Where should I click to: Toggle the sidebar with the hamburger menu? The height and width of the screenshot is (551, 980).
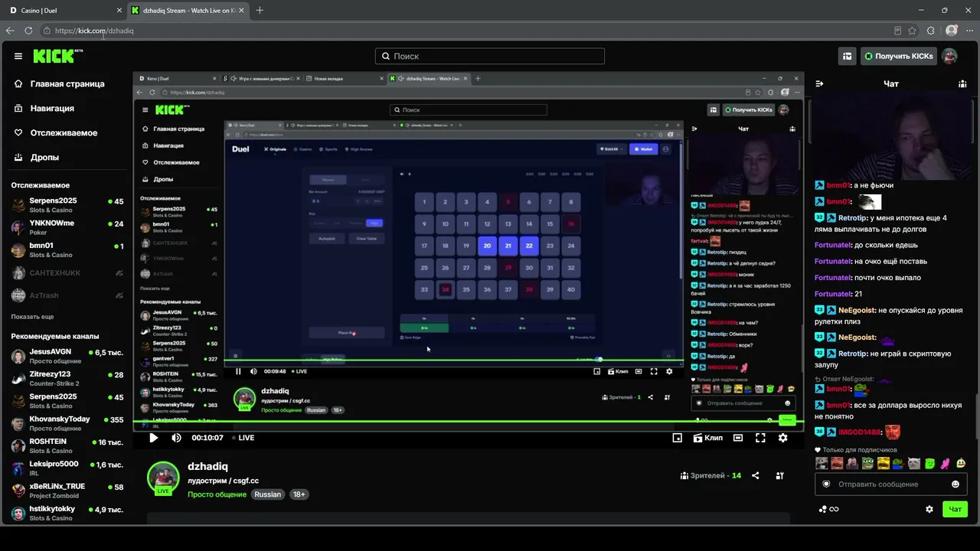coord(18,56)
